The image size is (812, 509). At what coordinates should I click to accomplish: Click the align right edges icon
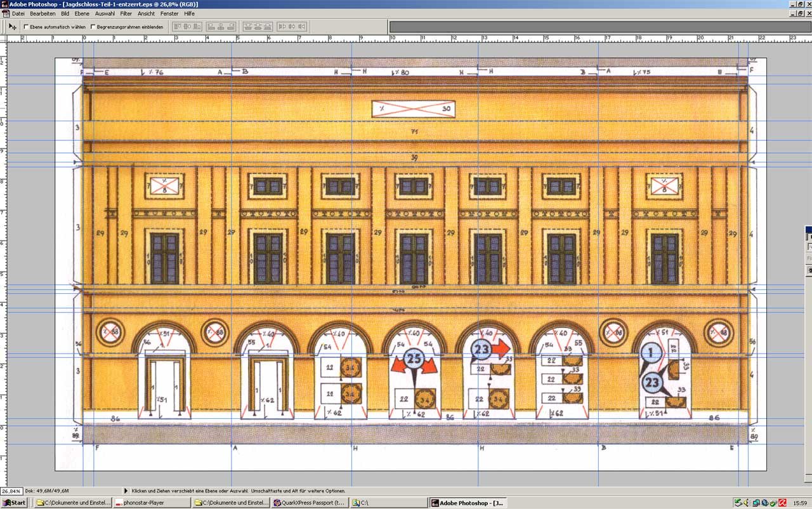229,27
